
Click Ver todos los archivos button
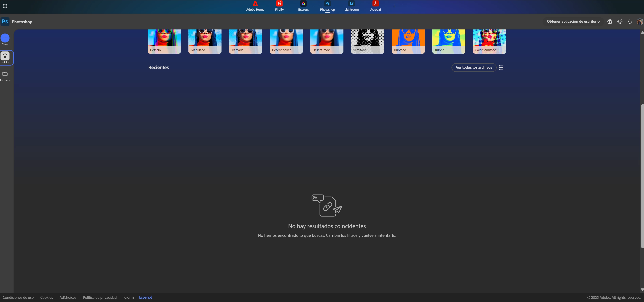pyautogui.click(x=474, y=67)
